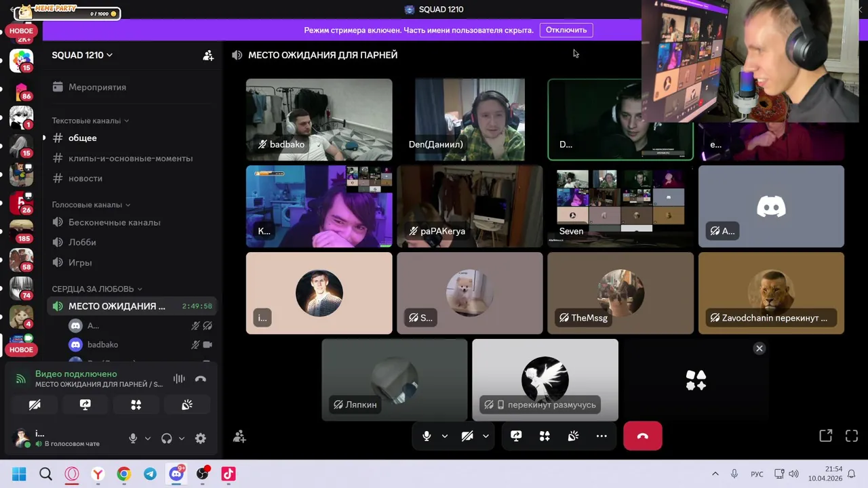Open more options three-dots menu
The height and width of the screenshot is (488, 868).
point(601,436)
